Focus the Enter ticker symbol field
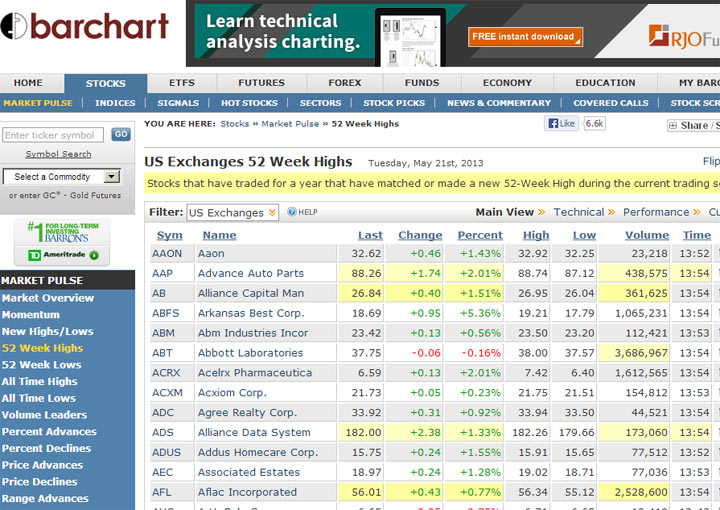Image resolution: width=720 pixels, height=510 pixels. (x=53, y=135)
